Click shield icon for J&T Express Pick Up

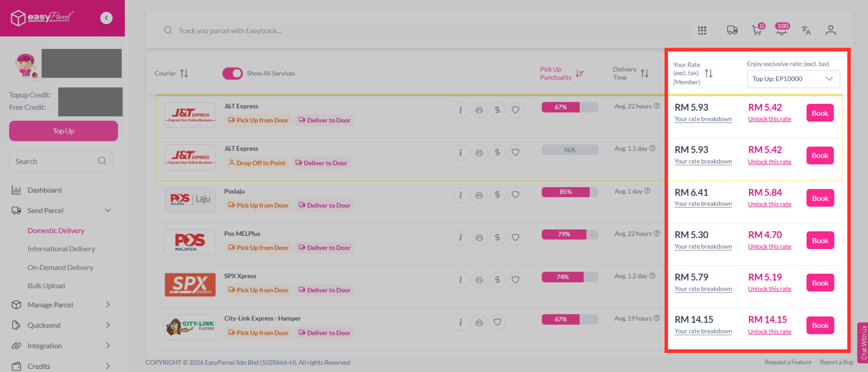(x=516, y=110)
